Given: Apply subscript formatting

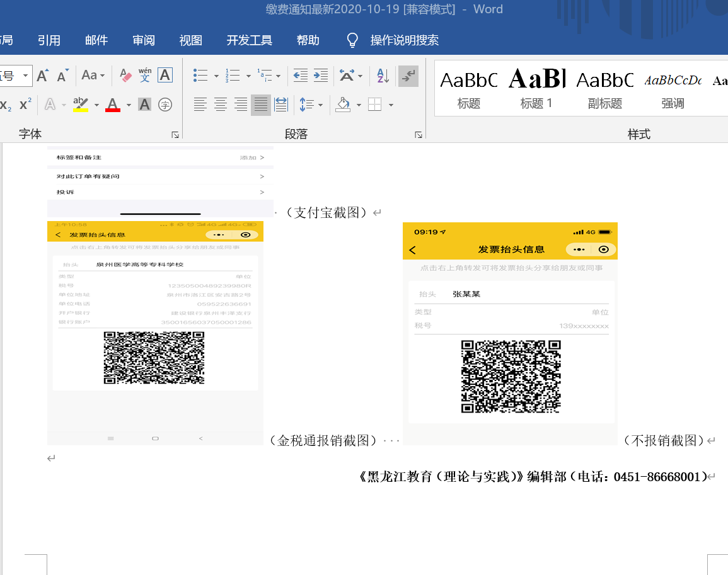Looking at the screenshot, I should (6, 105).
